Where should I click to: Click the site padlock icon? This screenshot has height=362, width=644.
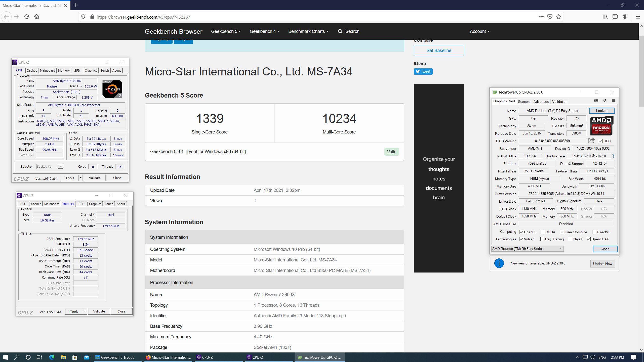(92, 17)
